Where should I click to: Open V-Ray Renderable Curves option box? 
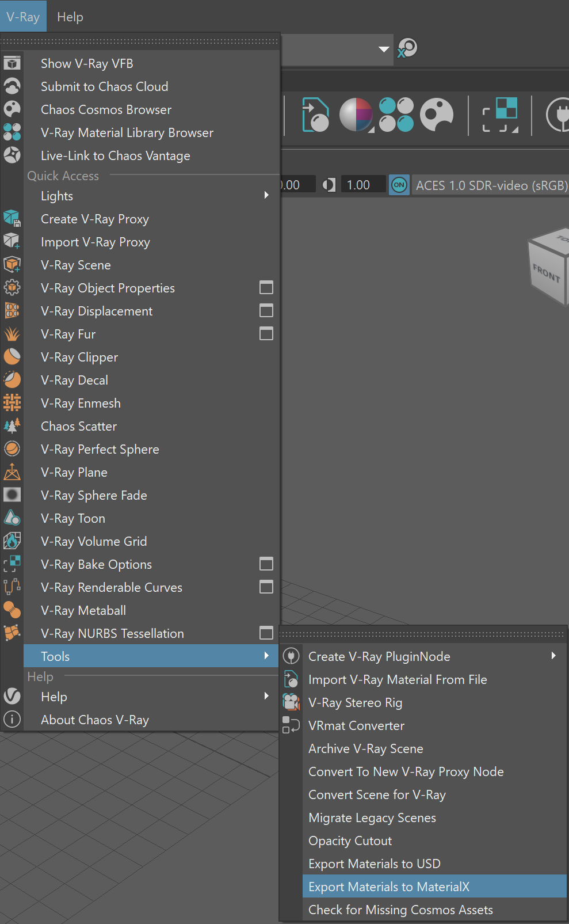266,587
